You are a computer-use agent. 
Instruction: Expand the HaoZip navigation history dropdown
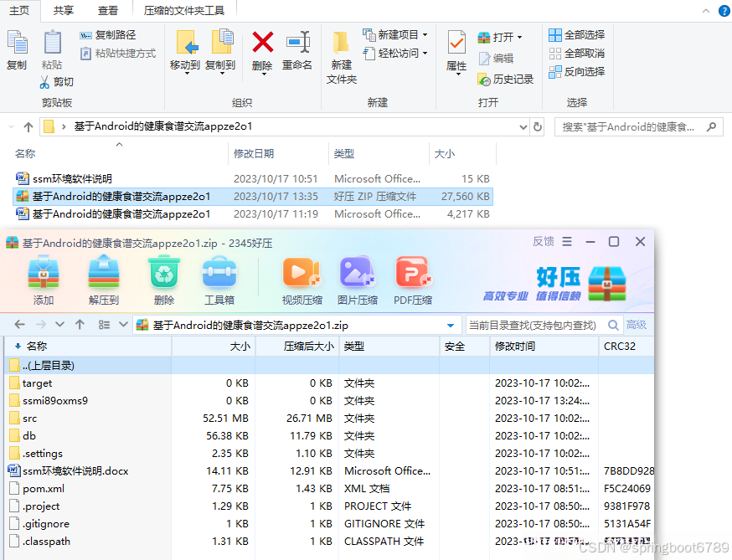point(59,324)
